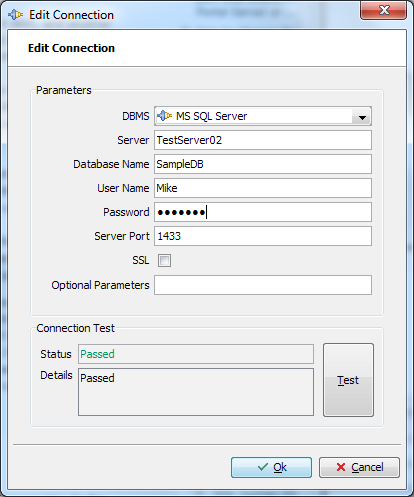Viewport: 414px width, 497px height.
Task: Click the 'Password' label
Action: coord(126,212)
